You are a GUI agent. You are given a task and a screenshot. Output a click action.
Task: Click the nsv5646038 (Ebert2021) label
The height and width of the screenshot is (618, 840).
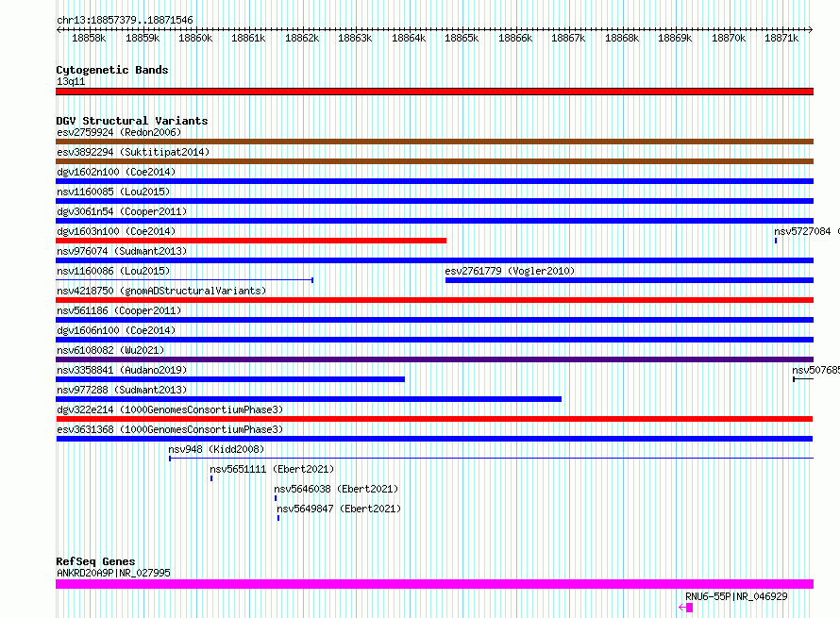[336, 489]
